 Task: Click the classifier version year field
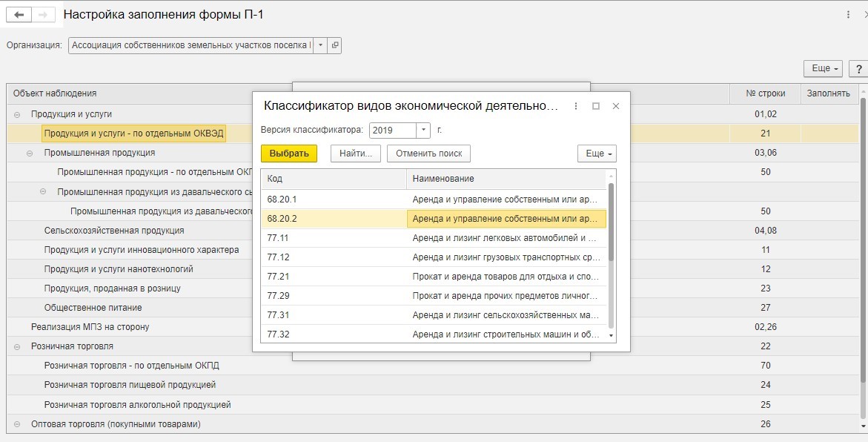coord(392,131)
